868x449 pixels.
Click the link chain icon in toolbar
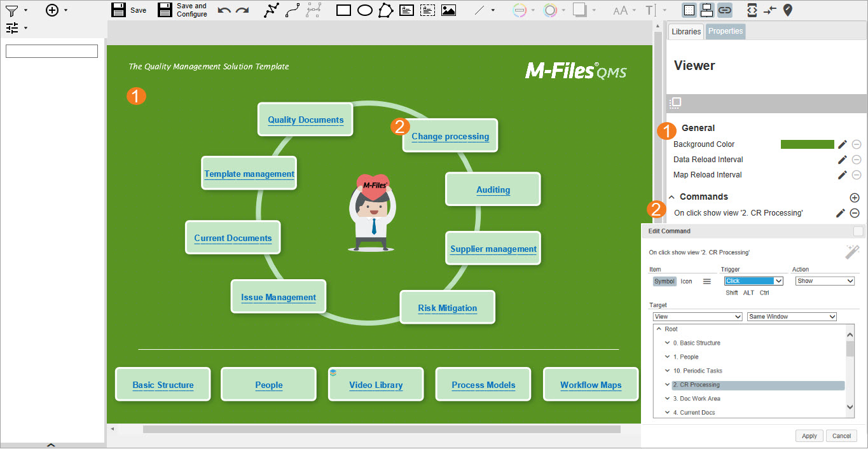724,10
